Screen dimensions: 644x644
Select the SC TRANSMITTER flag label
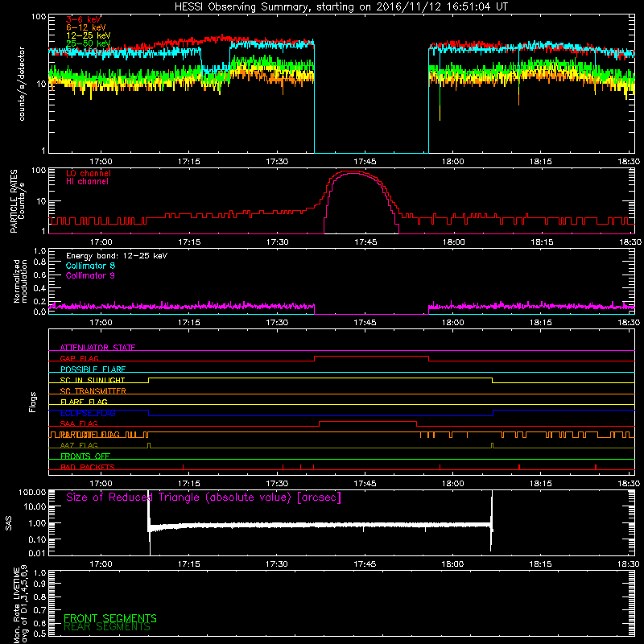93,391
